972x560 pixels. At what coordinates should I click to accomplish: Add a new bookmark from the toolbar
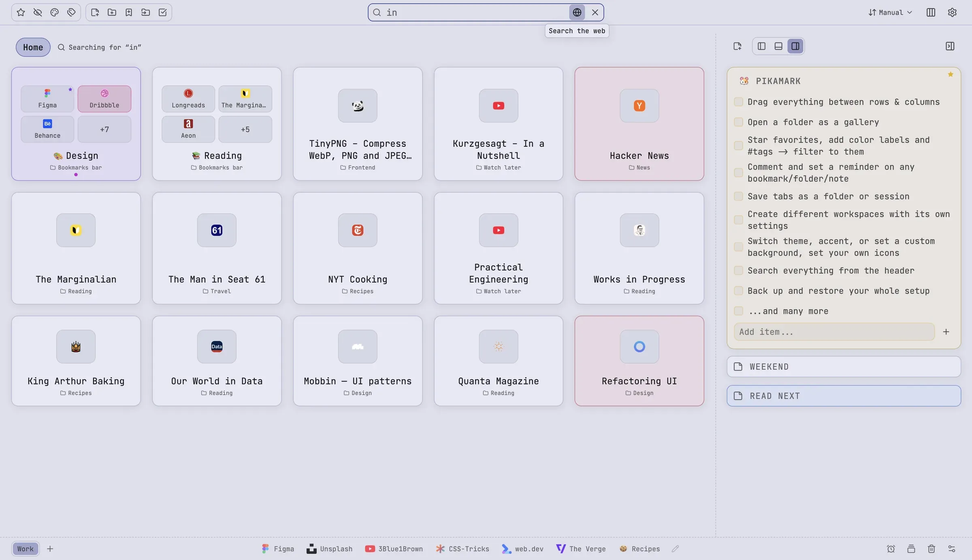point(129,12)
